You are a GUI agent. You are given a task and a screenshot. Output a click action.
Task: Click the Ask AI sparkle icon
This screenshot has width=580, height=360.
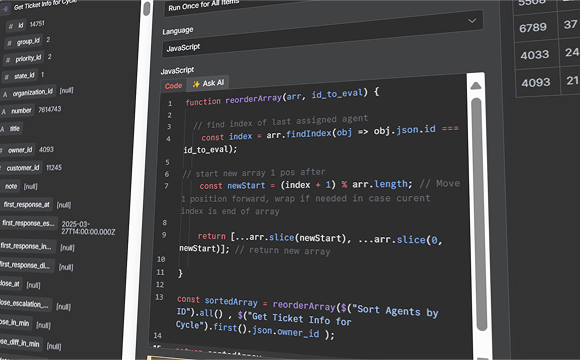(196, 84)
